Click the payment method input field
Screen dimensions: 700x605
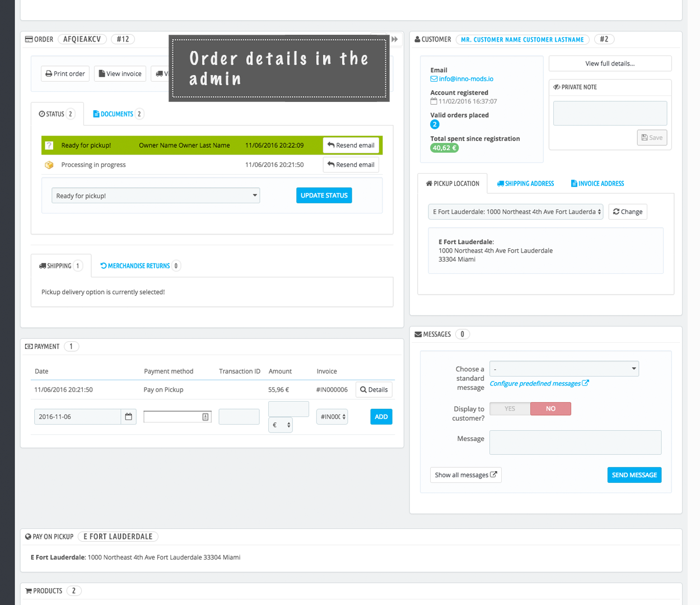(x=178, y=417)
